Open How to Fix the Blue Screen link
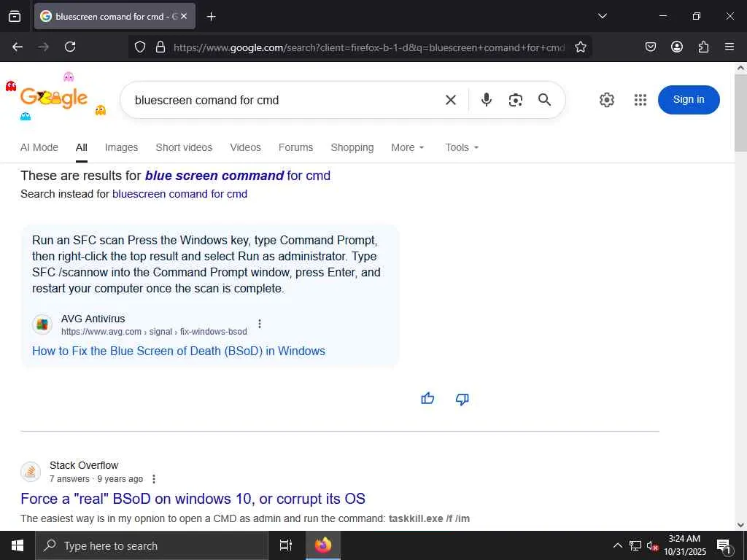This screenshot has width=747, height=560. (179, 351)
